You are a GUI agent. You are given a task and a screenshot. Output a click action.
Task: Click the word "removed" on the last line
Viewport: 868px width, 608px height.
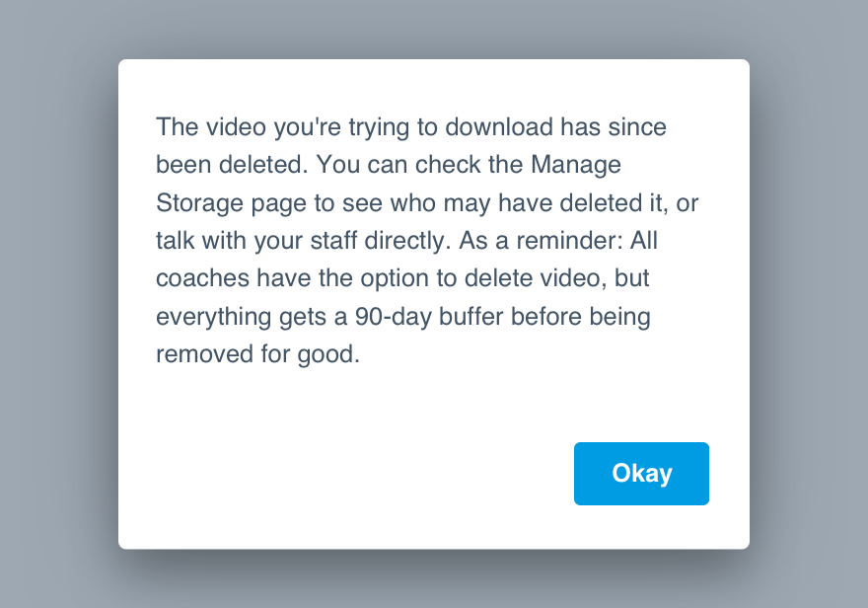[x=204, y=354]
